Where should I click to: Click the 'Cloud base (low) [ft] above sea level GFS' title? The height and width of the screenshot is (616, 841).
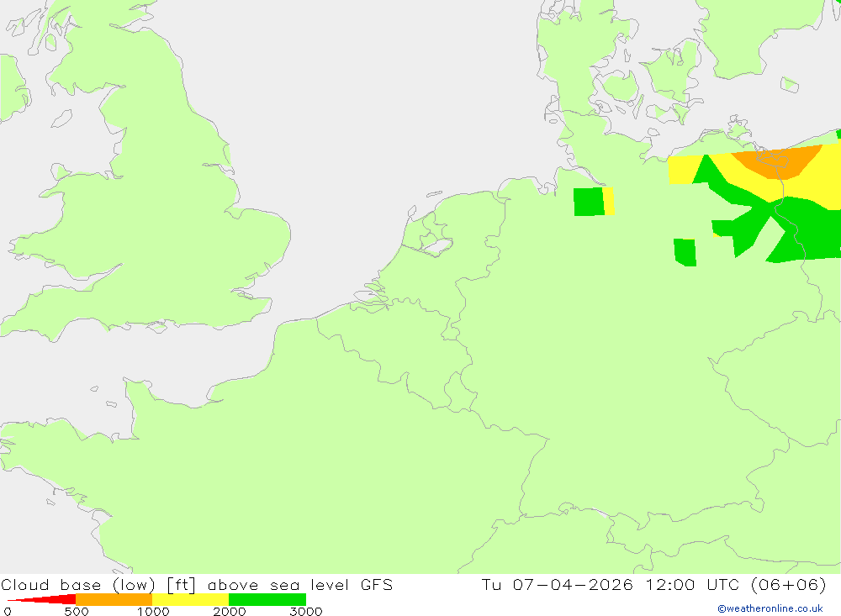point(197,584)
